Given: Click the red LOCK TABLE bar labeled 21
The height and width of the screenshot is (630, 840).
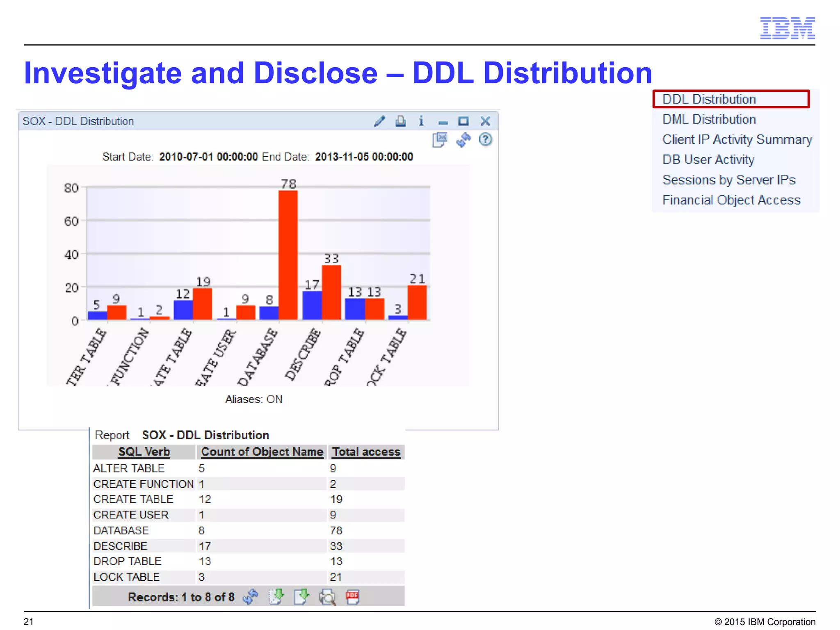Looking at the screenshot, I should point(417,302).
